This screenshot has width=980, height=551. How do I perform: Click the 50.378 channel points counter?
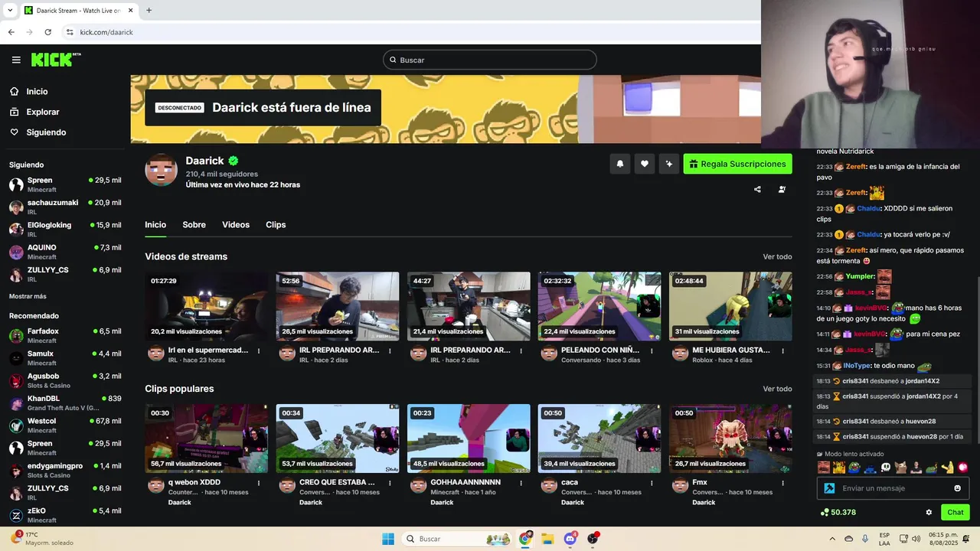coord(838,513)
